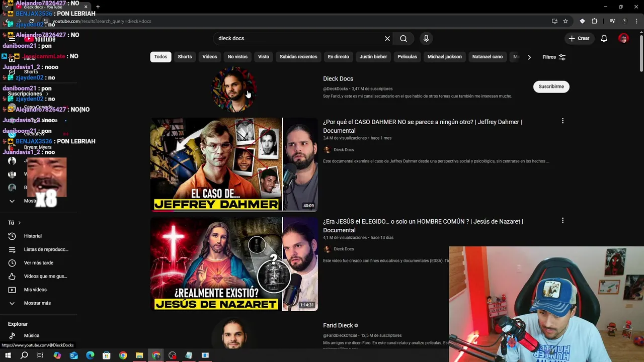Select the Shorts filter chip
Image resolution: width=644 pixels, height=362 pixels.
pyautogui.click(x=185, y=57)
